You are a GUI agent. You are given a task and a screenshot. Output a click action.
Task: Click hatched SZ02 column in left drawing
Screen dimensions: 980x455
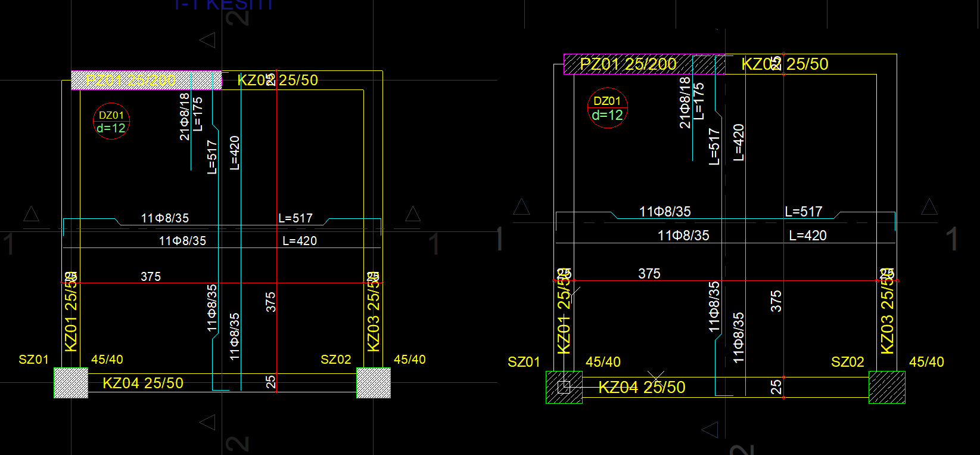point(374,383)
